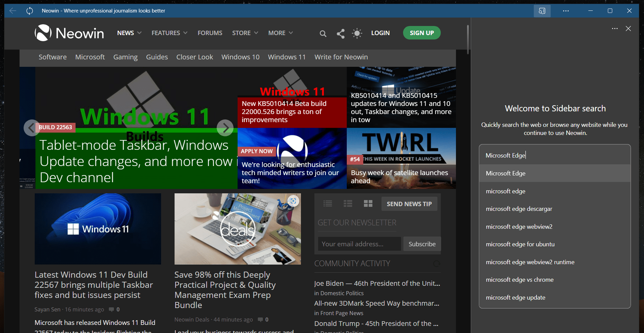Select the capitalized 'Microsoft Edge' suggestion
The width and height of the screenshot is (644, 333).
(x=555, y=173)
